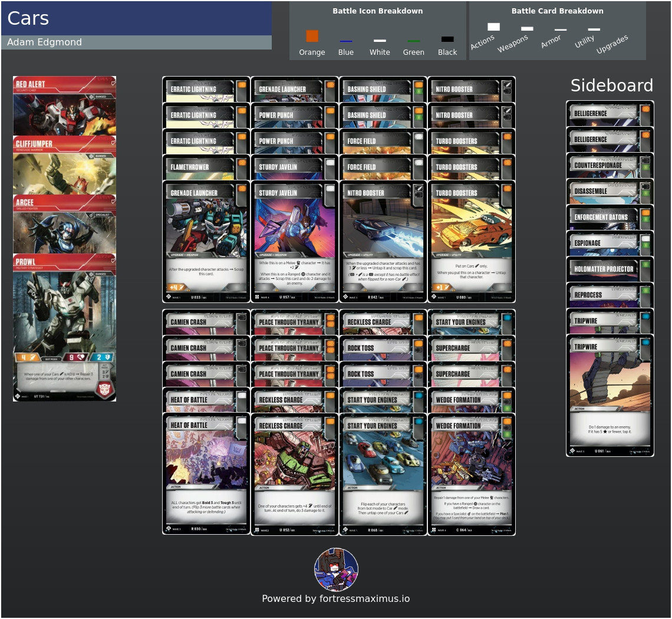The image size is (672, 619).
Task: Click the green pip on Holomatter Projector
Action: pyautogui.click(x=645, y=265)
